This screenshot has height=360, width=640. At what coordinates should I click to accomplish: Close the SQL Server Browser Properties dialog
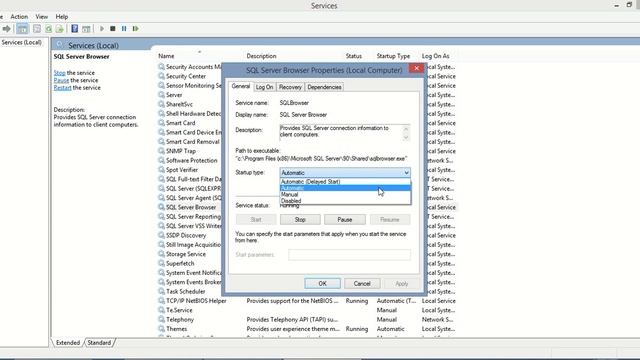point(416,68)
